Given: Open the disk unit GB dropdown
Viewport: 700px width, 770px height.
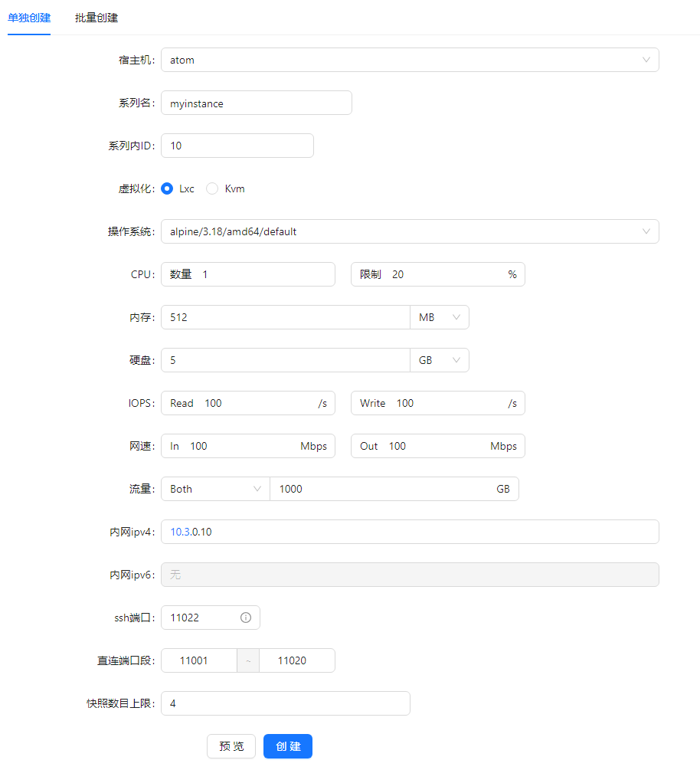Looking at the screenshot, I should [x=440, y=360].
